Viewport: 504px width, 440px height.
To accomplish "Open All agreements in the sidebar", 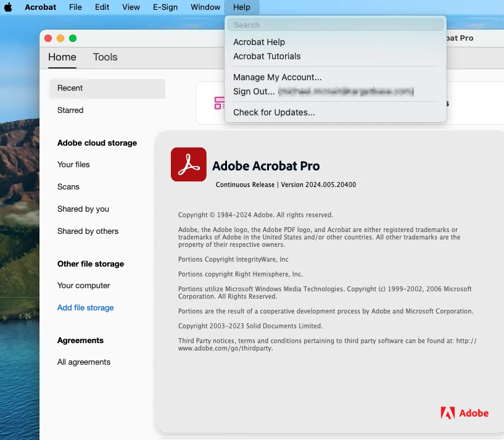I will (x=83, y=362).
